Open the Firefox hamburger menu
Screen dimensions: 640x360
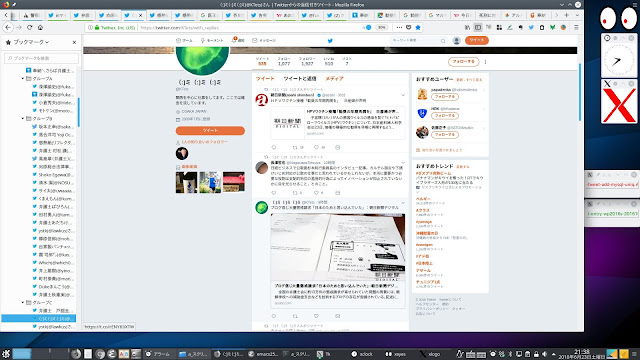[576, 27]
